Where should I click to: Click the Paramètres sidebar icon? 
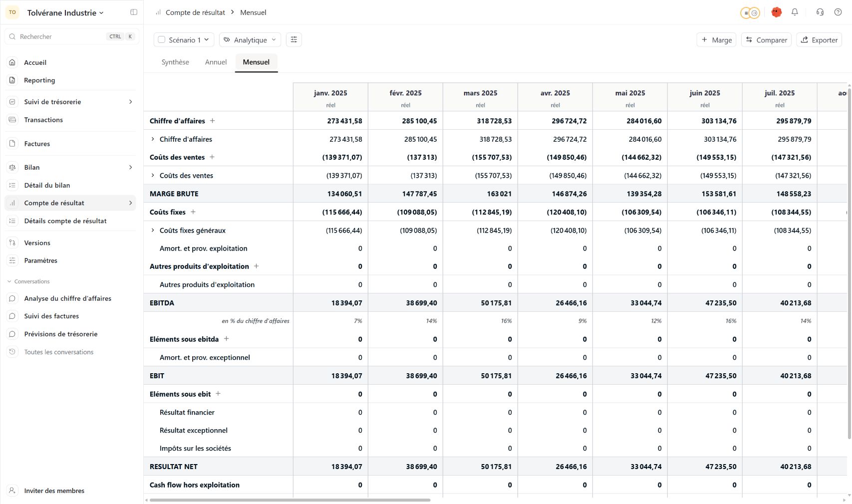tap(12, 260)
